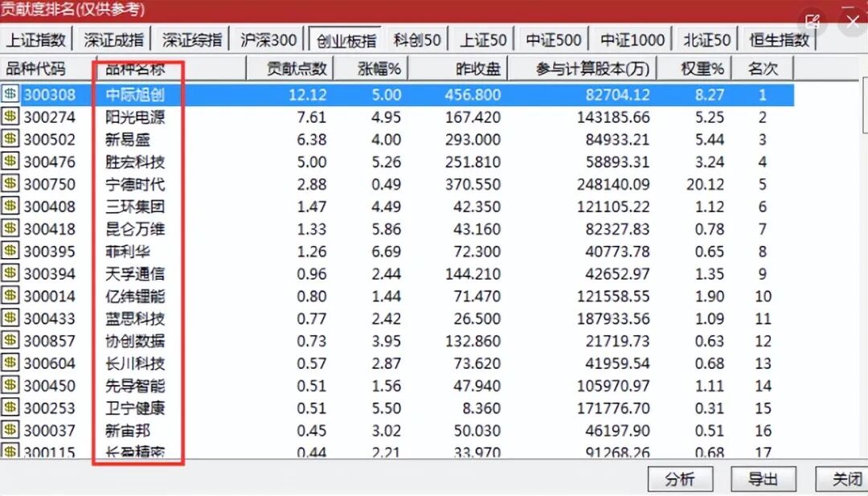This screenshot has height=496, width=868.
Task: Click the stock icon beside code 300604
Action: click(10, 363)
